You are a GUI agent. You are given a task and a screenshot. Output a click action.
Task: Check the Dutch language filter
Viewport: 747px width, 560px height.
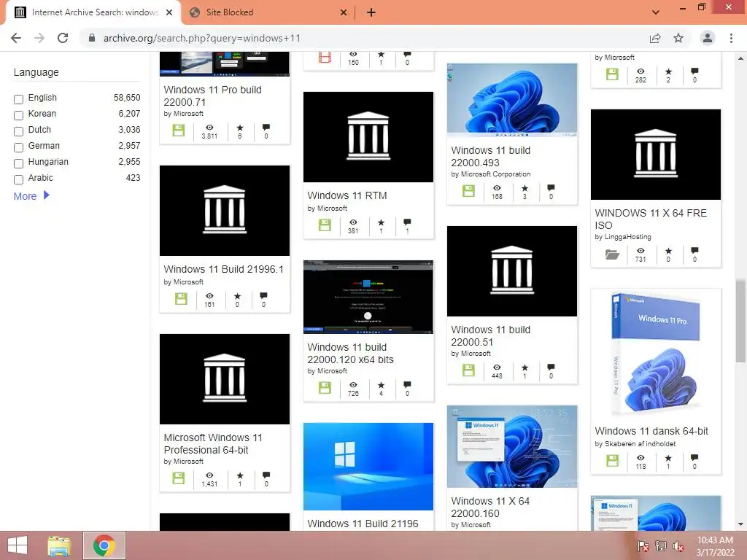pyautogui.click(x=18, y=131)
